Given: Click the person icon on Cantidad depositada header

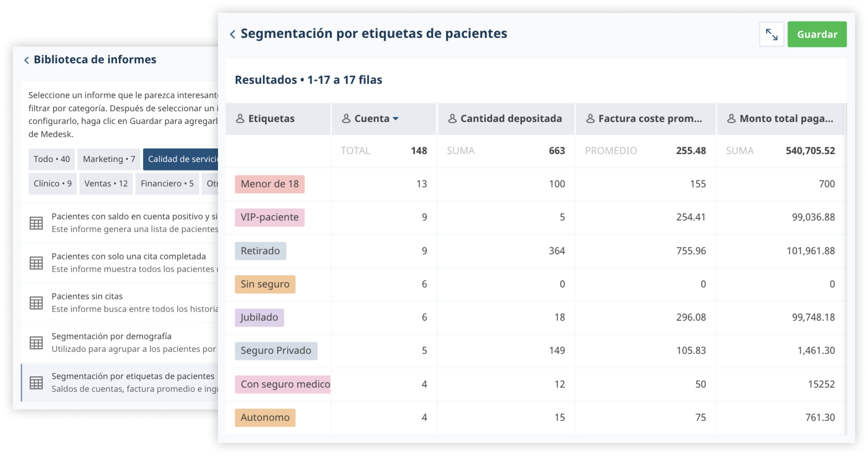Looking at the screenshot, I should (x=452, y=119).
